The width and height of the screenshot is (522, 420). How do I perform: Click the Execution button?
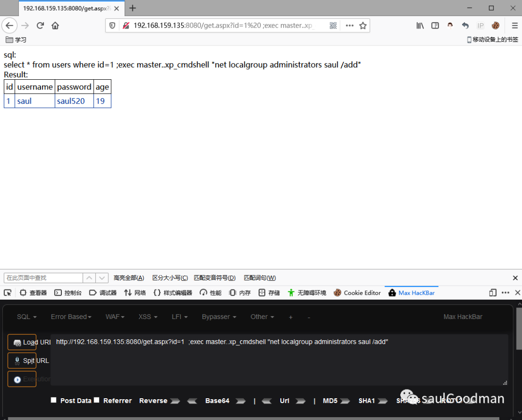(x=22, y=379)
